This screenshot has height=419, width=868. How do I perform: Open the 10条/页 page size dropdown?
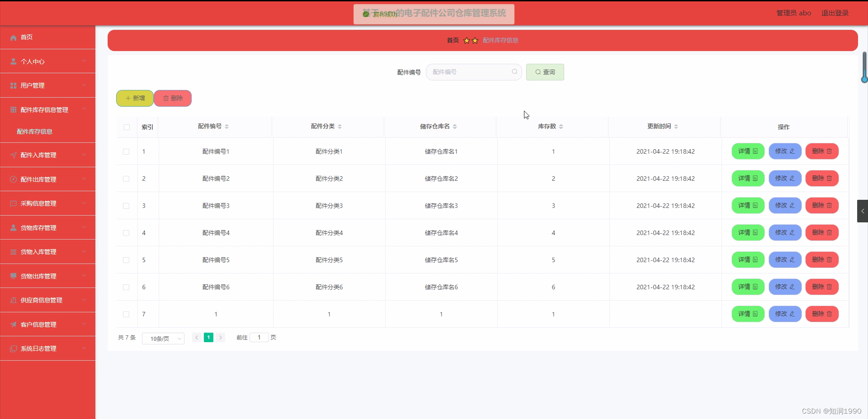point(163,338)
